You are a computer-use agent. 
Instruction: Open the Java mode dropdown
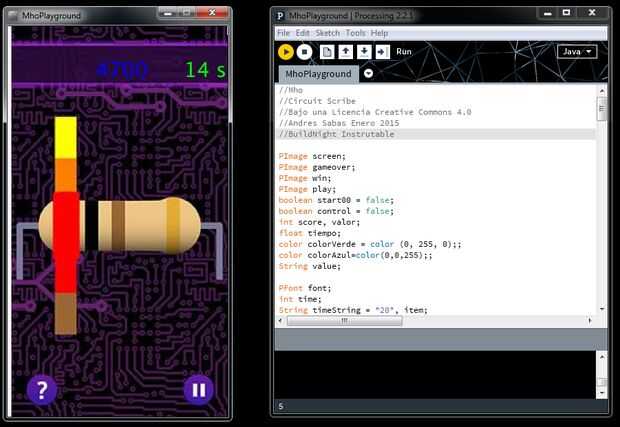pos(577,51)
